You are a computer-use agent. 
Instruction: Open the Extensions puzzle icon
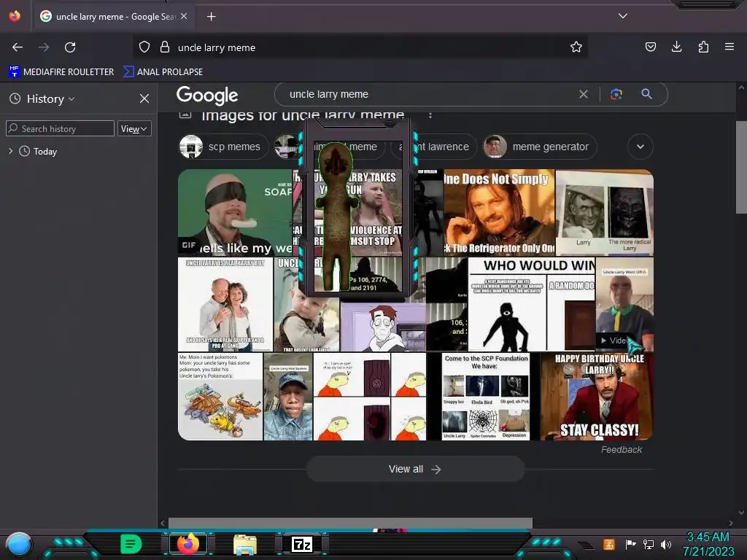click(703, 47)
